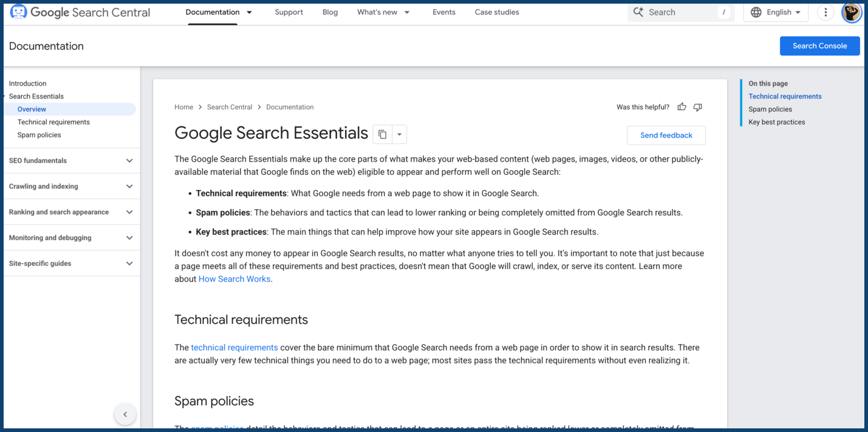Click the 'Was this helpful?' text
Screen dimensions: 868x432
click(643, 107)
